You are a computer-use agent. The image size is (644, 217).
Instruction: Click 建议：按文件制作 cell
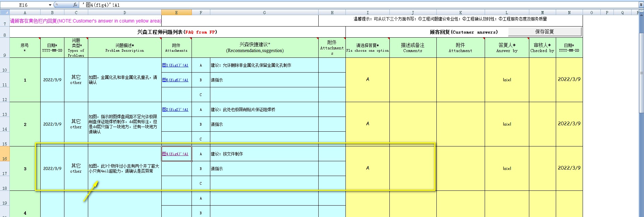[x=264, y=154]
